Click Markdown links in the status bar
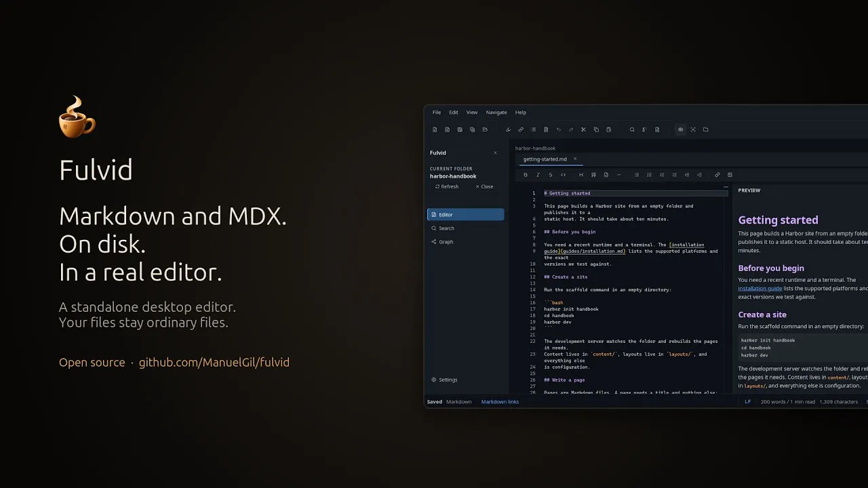The image size is (868, 488). (500, 402)
